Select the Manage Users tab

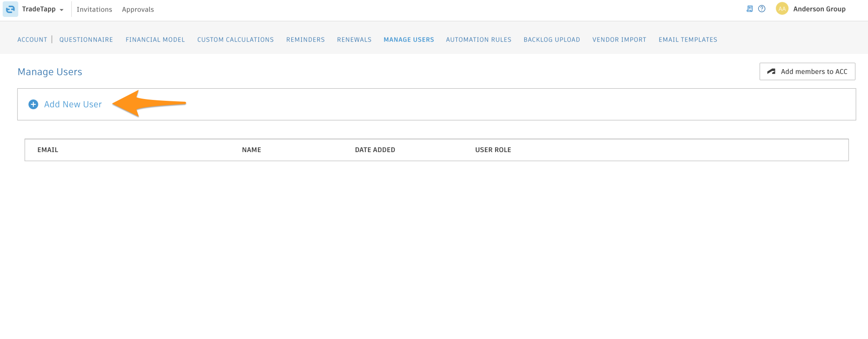(409, 40)
